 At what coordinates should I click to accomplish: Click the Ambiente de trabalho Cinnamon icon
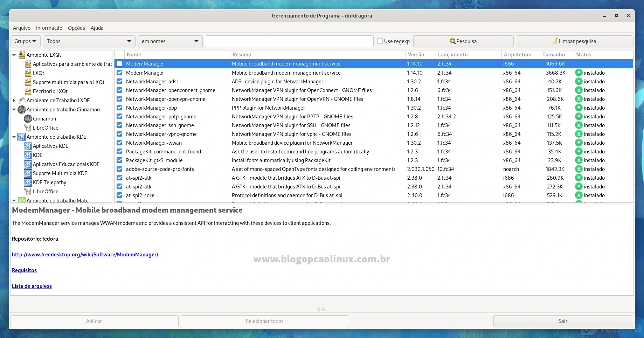pyautogui.click(x=22, y=109)
